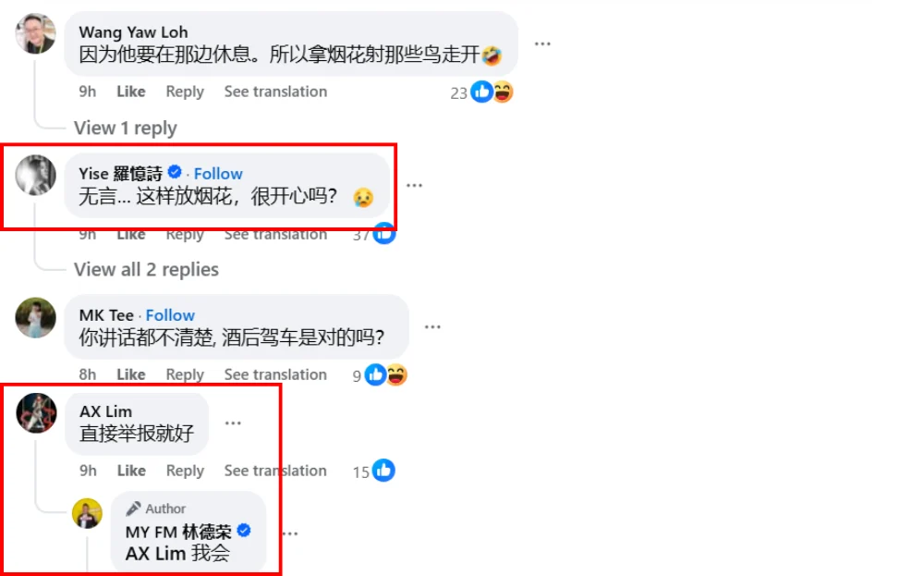The height and width of the screenshot is (576, 924).
Task: Expand View 1 reply under Wang Yaw Loh
Action: 125,128
